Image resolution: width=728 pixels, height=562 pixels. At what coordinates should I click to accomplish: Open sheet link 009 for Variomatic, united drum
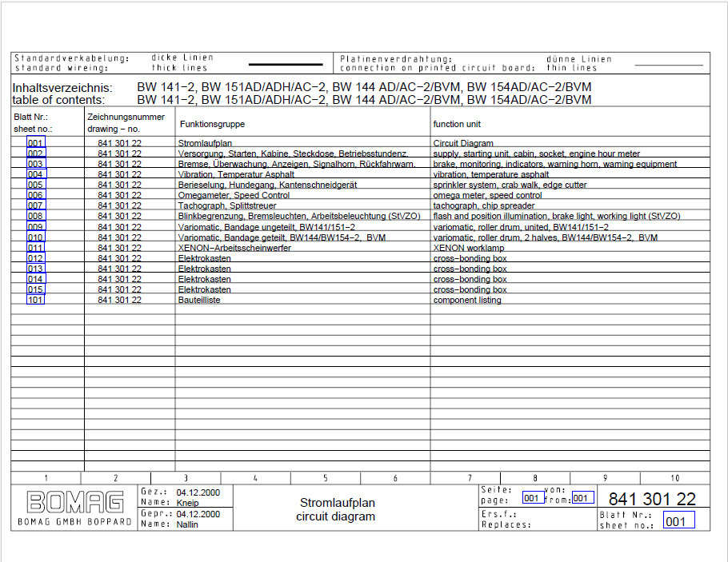point(36,226)
